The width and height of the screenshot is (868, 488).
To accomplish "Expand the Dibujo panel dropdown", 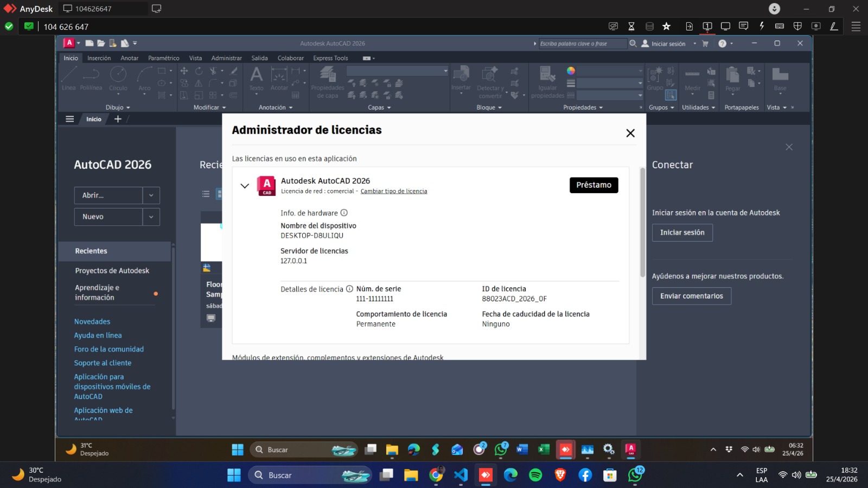I will (x=118, y=107).
